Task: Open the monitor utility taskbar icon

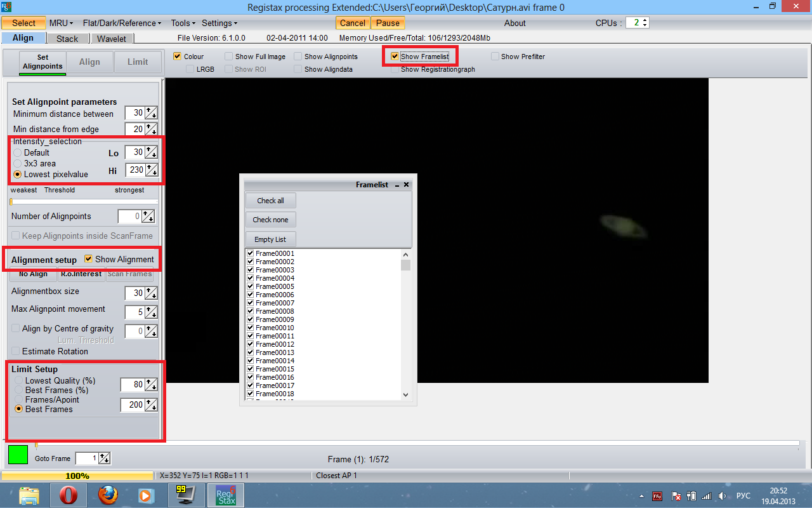Action: pyautogui.click(x=186, y=495)
